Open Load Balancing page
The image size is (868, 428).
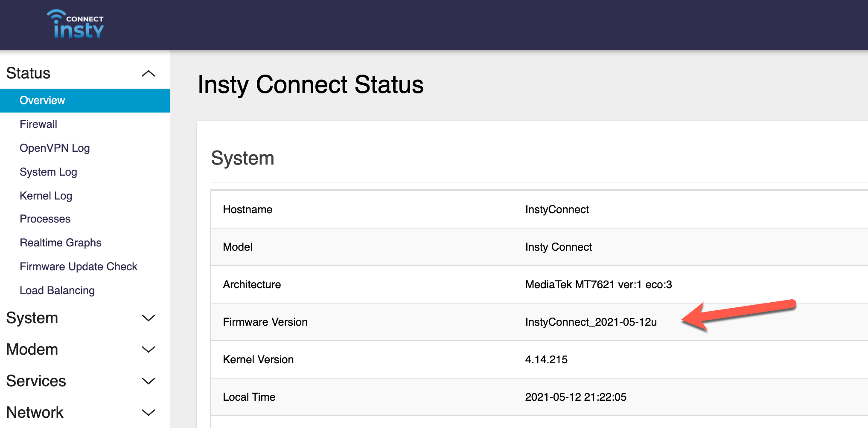(x=57, y=291)
